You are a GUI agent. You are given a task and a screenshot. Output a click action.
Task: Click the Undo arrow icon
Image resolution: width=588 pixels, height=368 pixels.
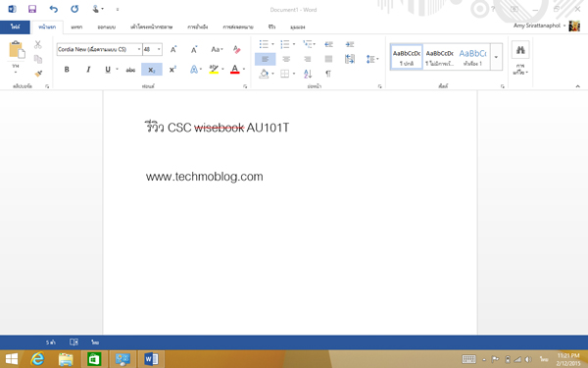(54, 9)
